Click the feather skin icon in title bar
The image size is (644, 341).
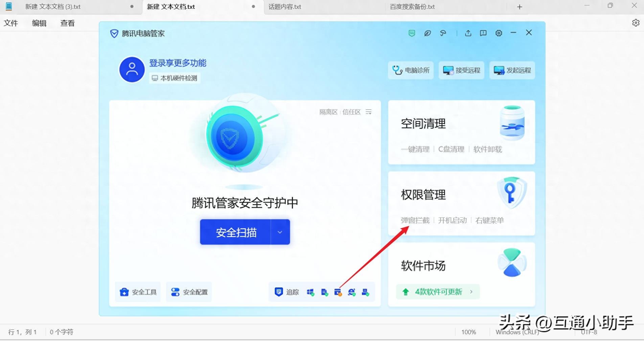point(427,33)
